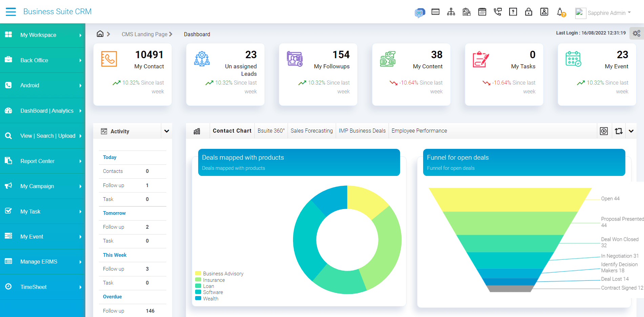
Task: Switch to Bsuite 360° tab
Action: tap(271, 131)
